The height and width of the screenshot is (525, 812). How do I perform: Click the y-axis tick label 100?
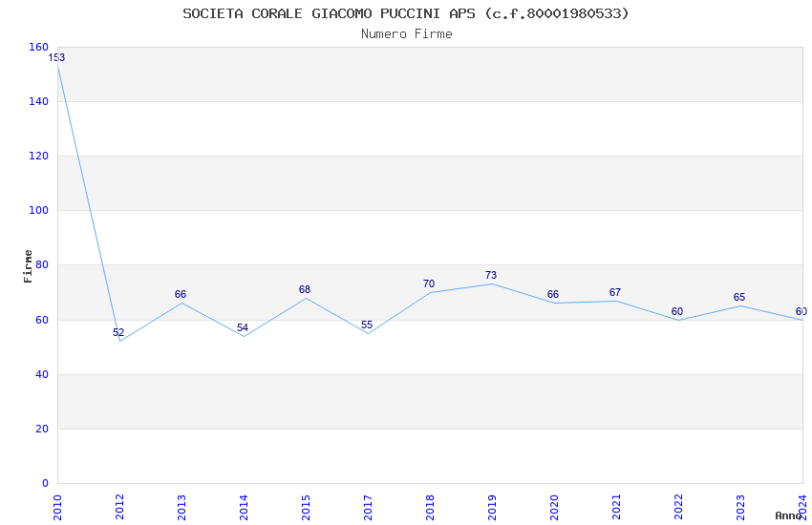click(39, 210)
